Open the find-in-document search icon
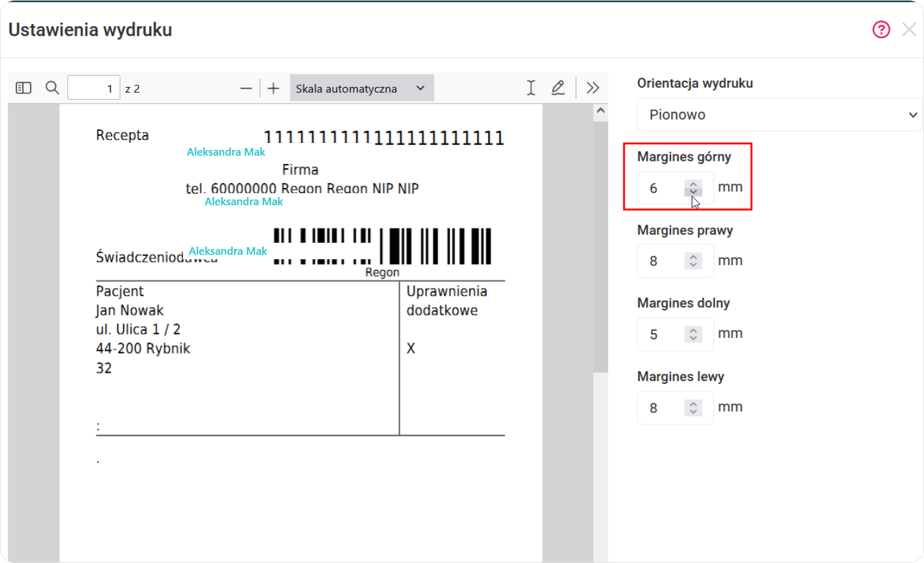This screenshot has height=563, width=924. 52,88
